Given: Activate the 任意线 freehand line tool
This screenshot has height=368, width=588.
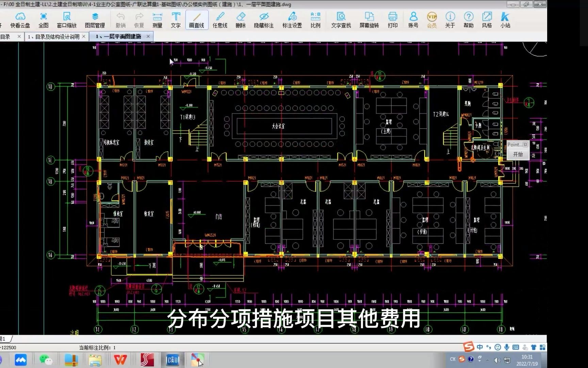Looking at the screenshot, I should pyautogui.click(x=220, y=19).
